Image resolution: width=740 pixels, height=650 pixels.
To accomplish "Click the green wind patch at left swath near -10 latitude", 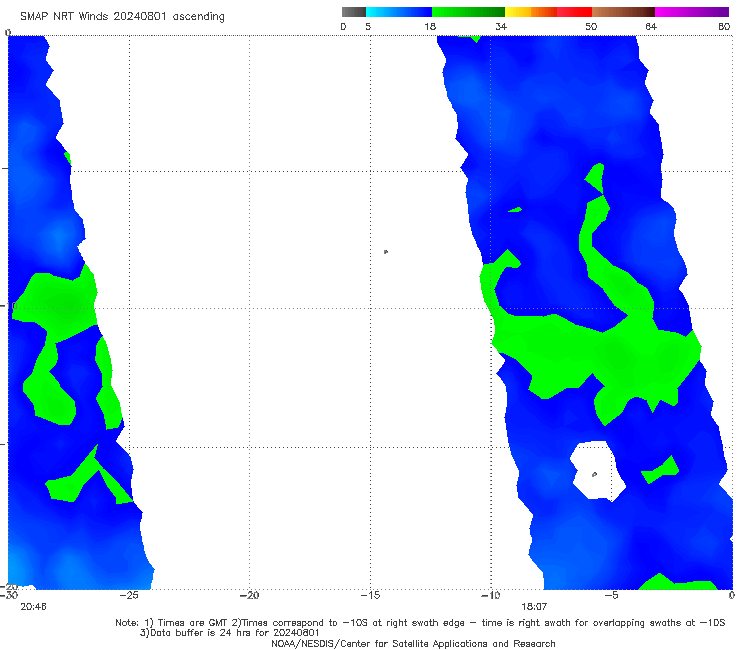I will point(59,302).
